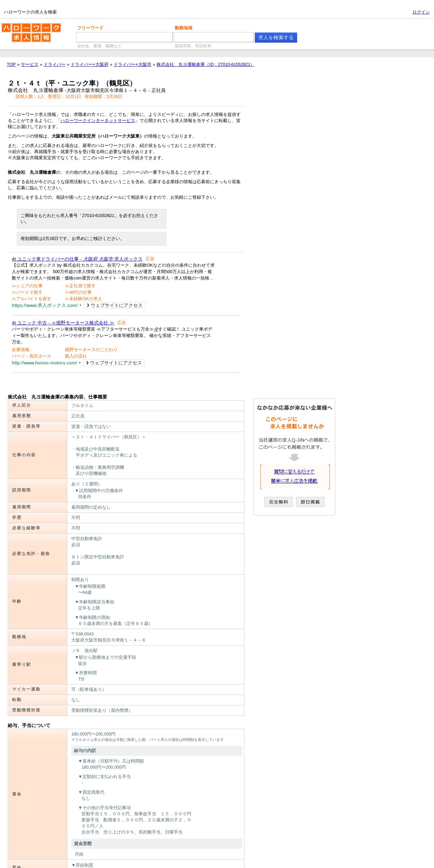Click the 堀野モータースのこだわり sublink
Screen dimensions: 434x868
click(91, 350)
